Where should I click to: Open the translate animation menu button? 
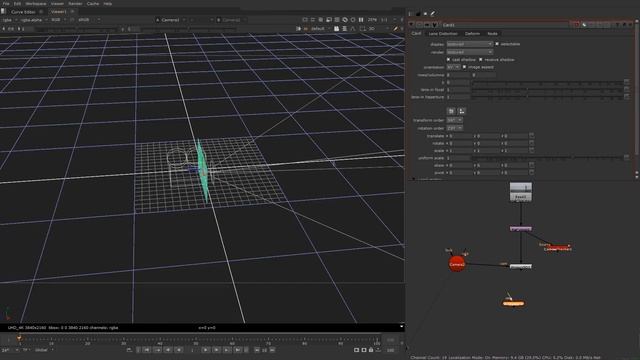coord(531,136)
